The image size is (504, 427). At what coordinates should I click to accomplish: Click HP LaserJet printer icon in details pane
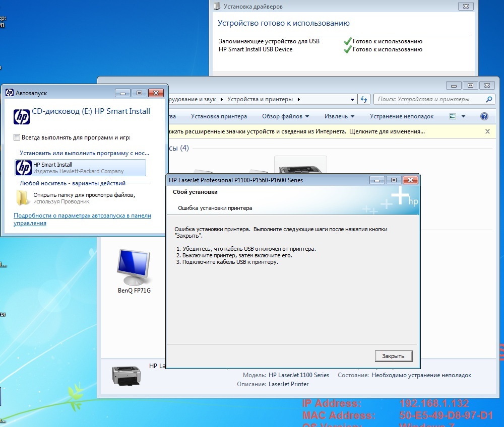point(127,376)
